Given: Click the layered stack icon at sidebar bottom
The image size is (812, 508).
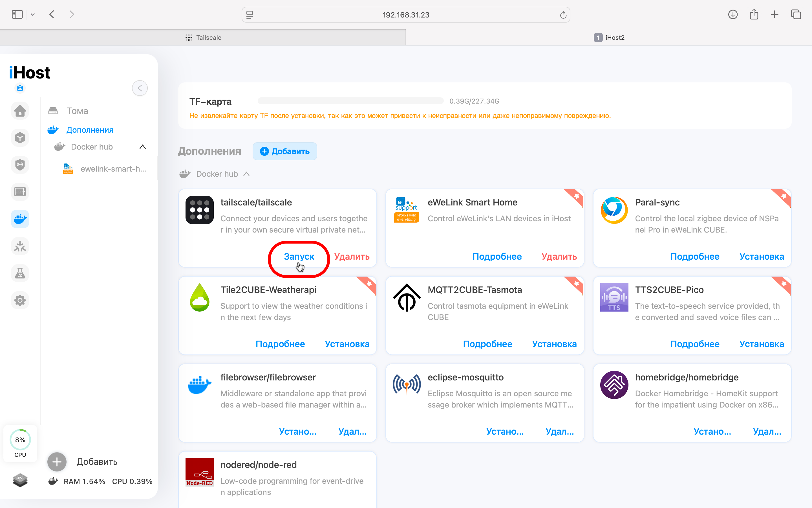Looking at the screenshot, I should pos(20,480).
